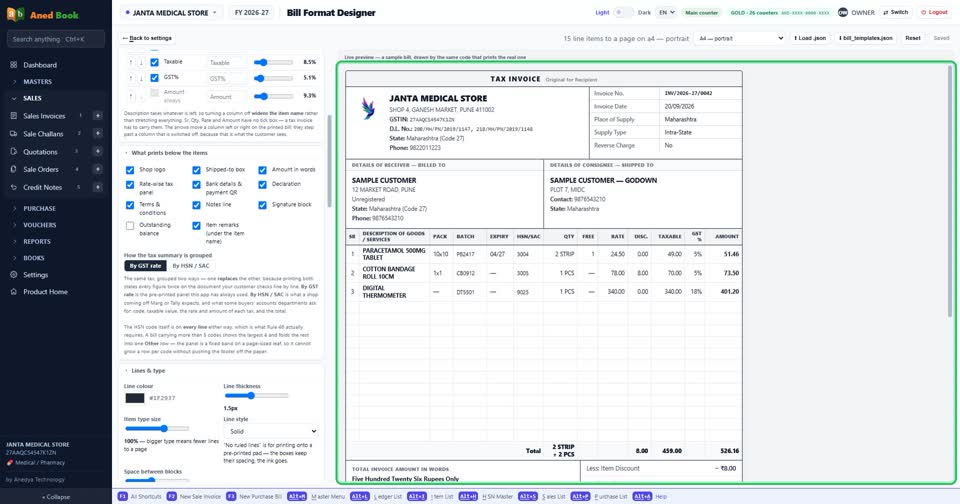The height and width of the screenshot is (504, 960).
Task: Select 'By GST rate' grouping tab
Action: [x=145, y=266]
